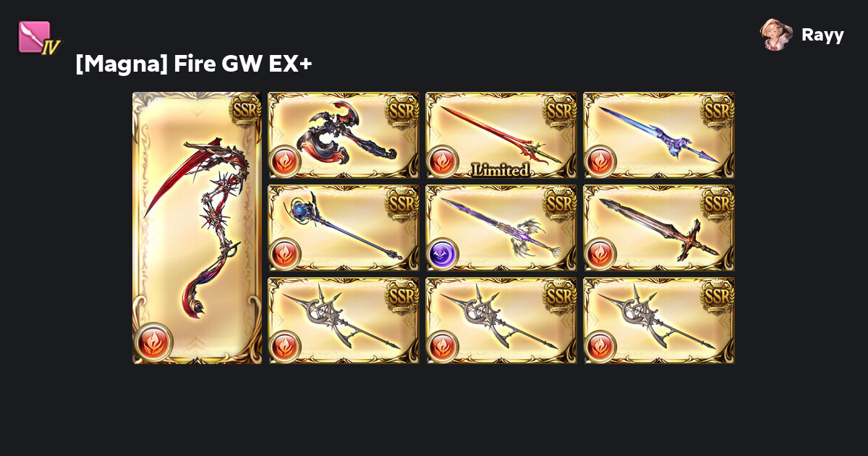Click fire element icon on mainhand scythe

click(x=153, y=342)
